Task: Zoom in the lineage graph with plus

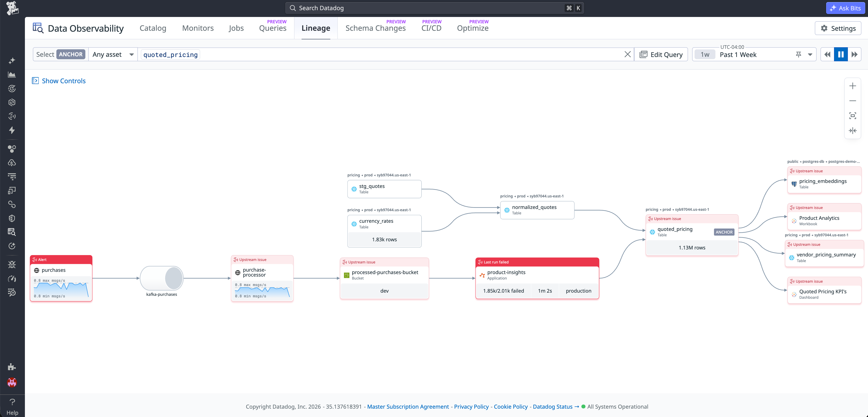Action: [x=853, y=86]
